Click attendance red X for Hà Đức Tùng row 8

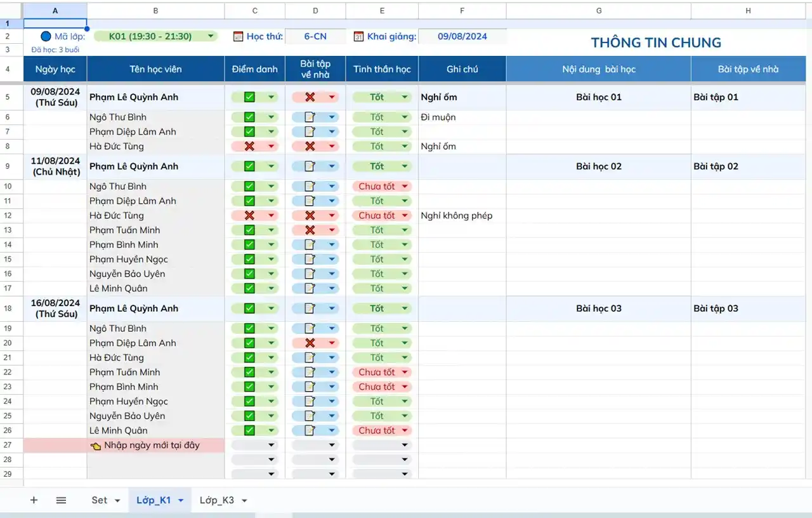[249, 146]
